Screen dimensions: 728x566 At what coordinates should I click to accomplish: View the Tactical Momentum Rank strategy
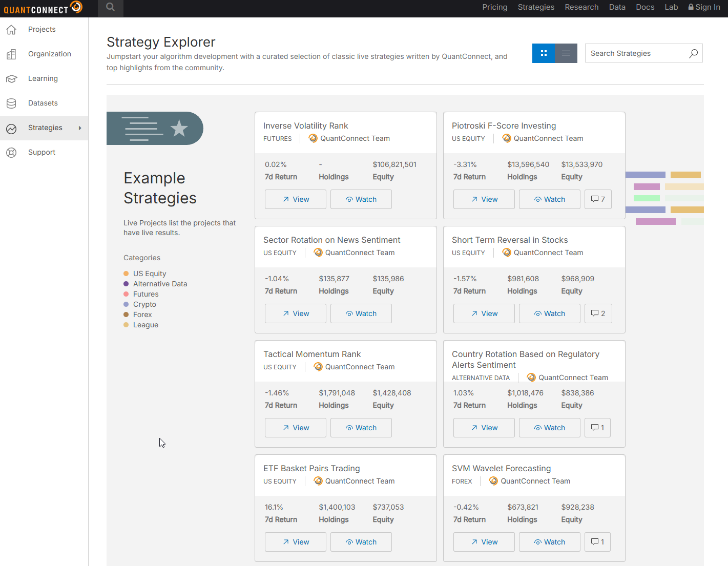pos(295,428)
